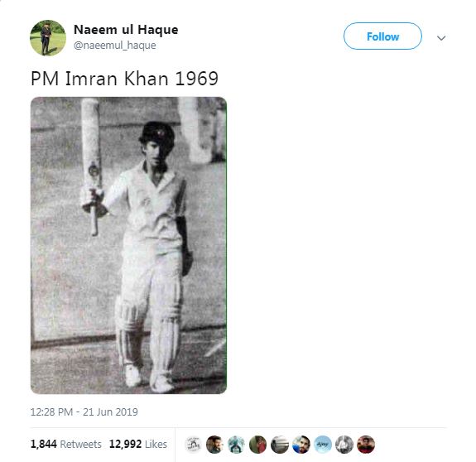Screen dimensions: 476x462
Task: Open the sixth liker avatar with blue corner
Action: coord(301,445)
